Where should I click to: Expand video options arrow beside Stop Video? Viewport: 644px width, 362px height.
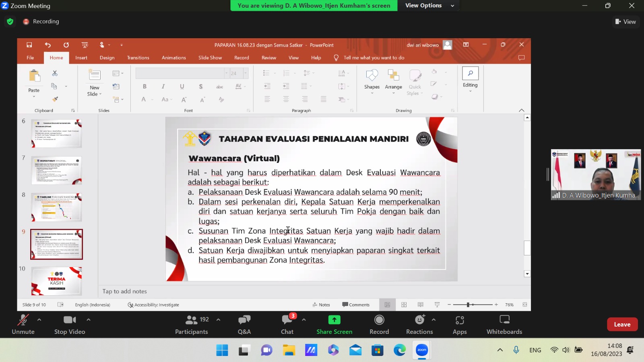click(89, 320)
